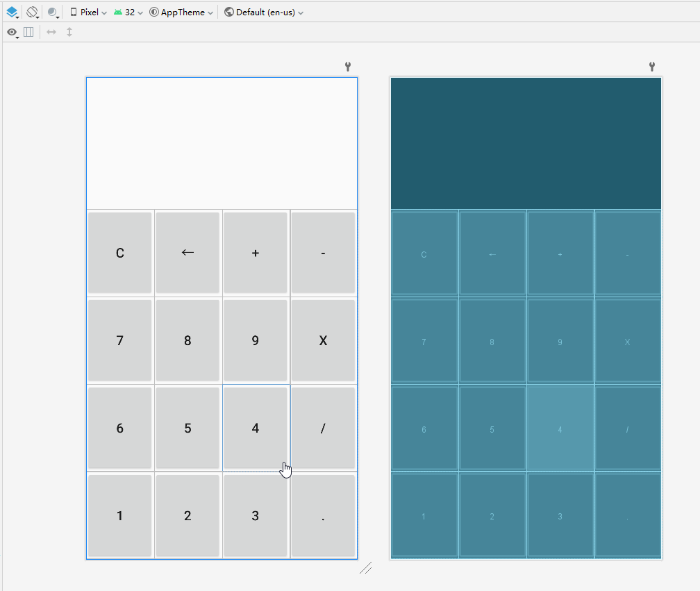Click the orientation for preview icon
The width and height of the screenshot is (700, 591).
coord(31,12)
